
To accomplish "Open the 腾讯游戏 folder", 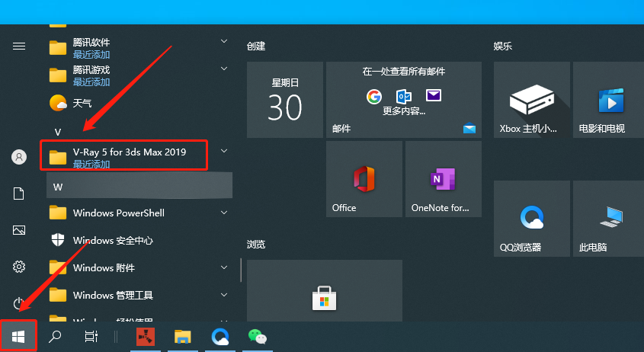I will click(x=139, y=75).
